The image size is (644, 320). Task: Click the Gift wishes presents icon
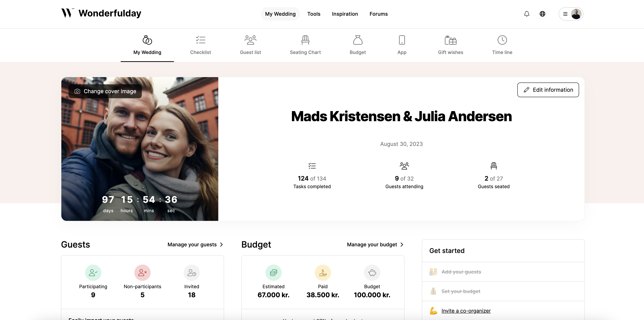coord(450,40)
